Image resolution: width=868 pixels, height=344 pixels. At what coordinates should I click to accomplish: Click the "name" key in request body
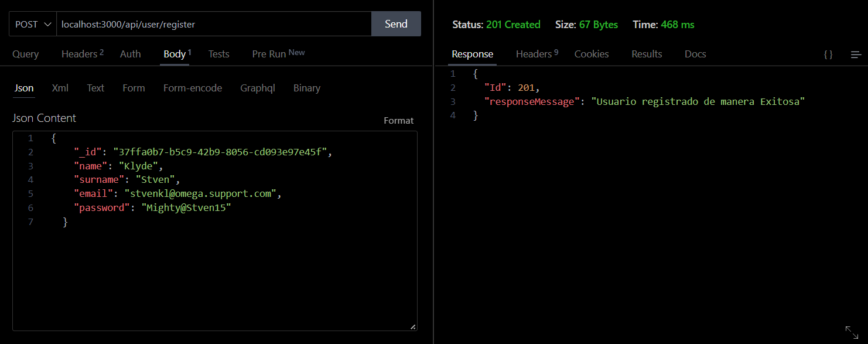click(91, 166)
